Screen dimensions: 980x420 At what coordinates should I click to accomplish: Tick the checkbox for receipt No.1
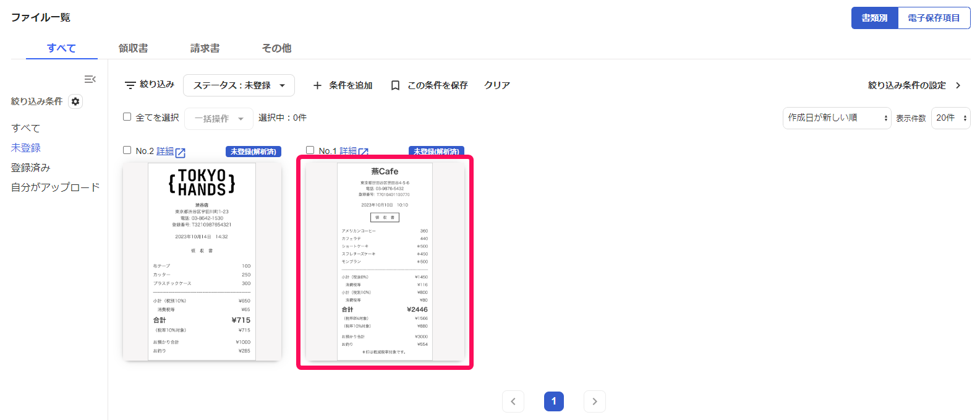310,150
